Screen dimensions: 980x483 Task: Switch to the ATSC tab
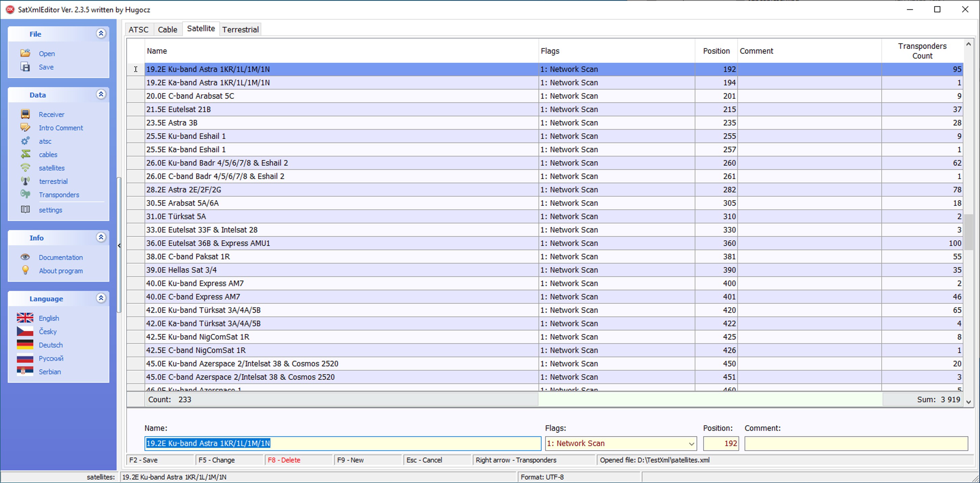point(138,29)
